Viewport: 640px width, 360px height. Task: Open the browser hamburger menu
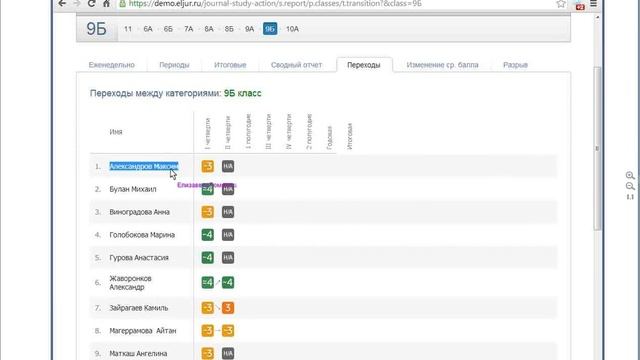(x=593, y=4)
